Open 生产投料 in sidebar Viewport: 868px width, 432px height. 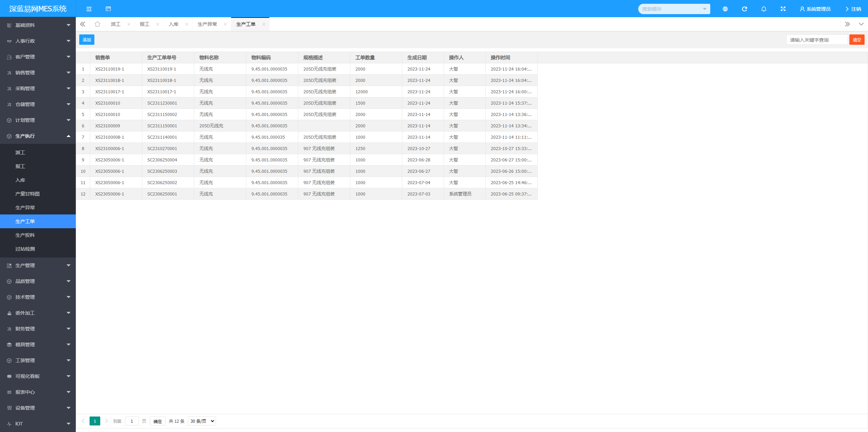click(38, 235)
